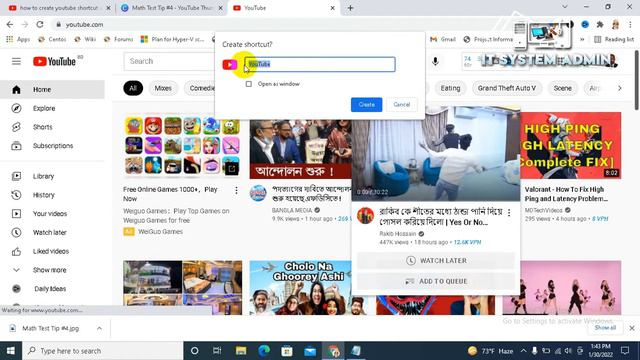
Task: Show hidden system tray icons
Action: tap(523, 351)
